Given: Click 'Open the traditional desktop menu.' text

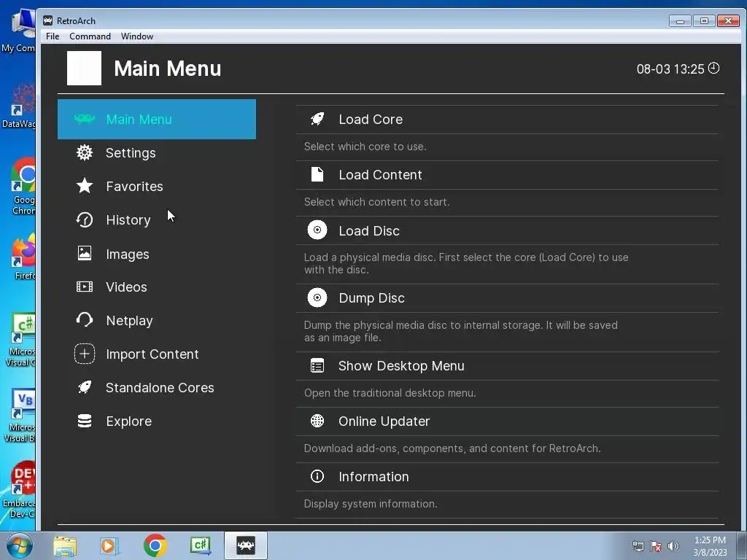Looking at the screenshot, I should (390, 393).
